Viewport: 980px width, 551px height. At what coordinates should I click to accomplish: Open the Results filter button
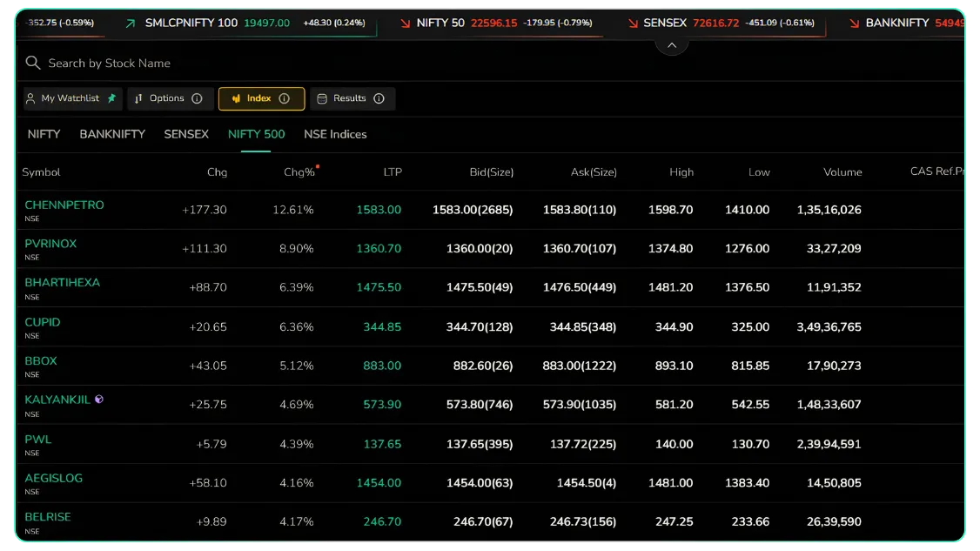click(x=352, y=99)
